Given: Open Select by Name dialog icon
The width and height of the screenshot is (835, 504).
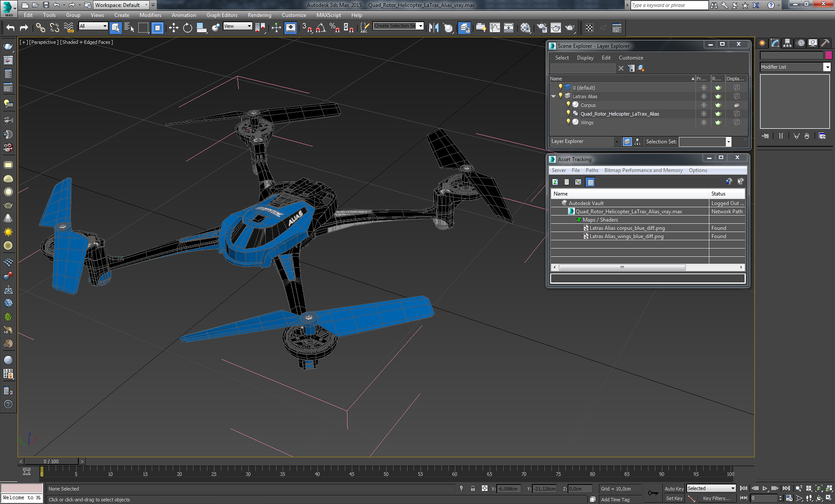Looking at the screenshot, I should tap(129, 28).
